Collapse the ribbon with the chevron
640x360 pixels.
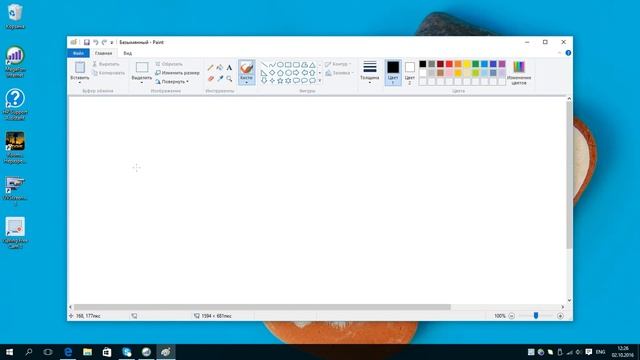pyautogui.click(x=559, y=53)
